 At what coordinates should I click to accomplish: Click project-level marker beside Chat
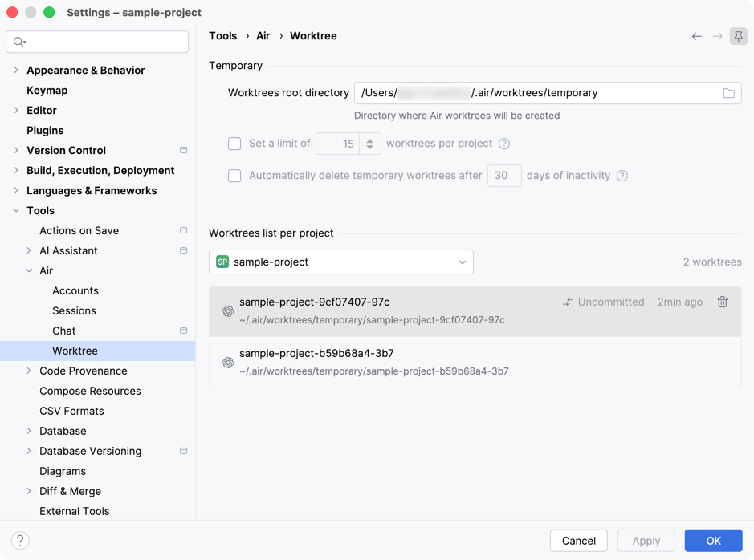[x=183, y=331]
